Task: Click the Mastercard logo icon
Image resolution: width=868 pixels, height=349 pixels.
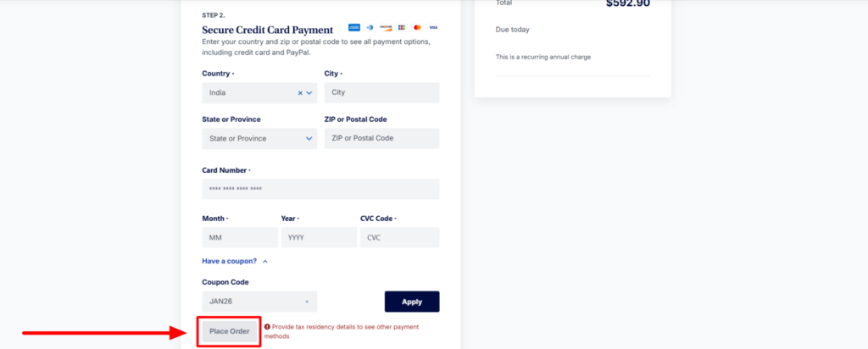Action: [x=417, y=28]
